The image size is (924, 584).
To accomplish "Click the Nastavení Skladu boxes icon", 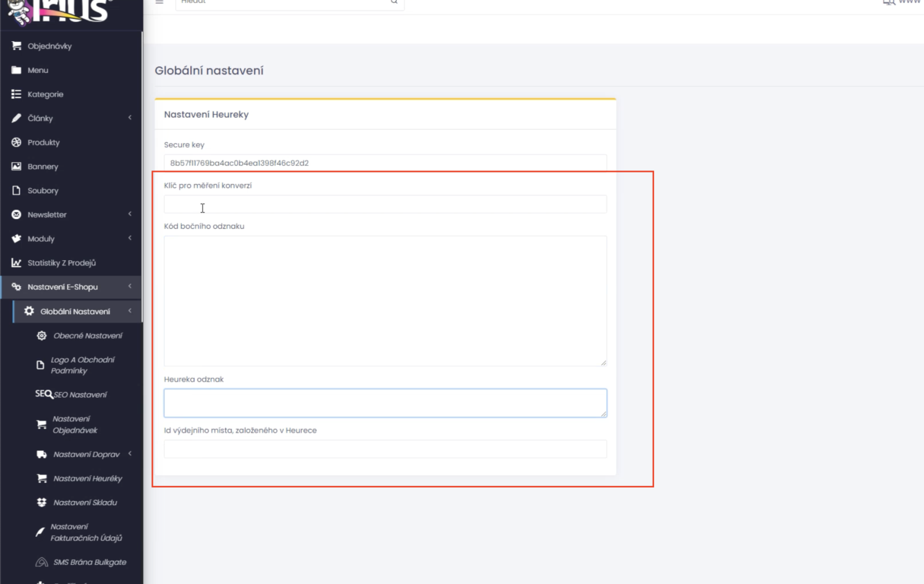I will [42, 502].
